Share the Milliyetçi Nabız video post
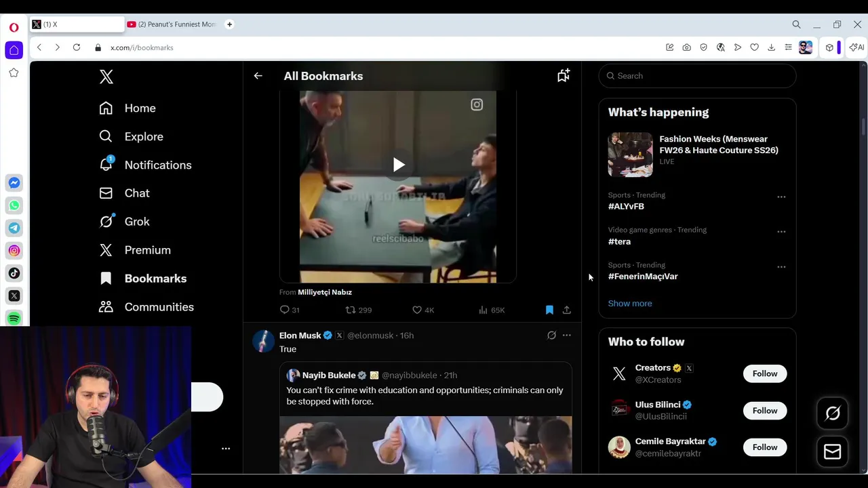This screenshot has width=868, height=488. [x=567, y=310]
